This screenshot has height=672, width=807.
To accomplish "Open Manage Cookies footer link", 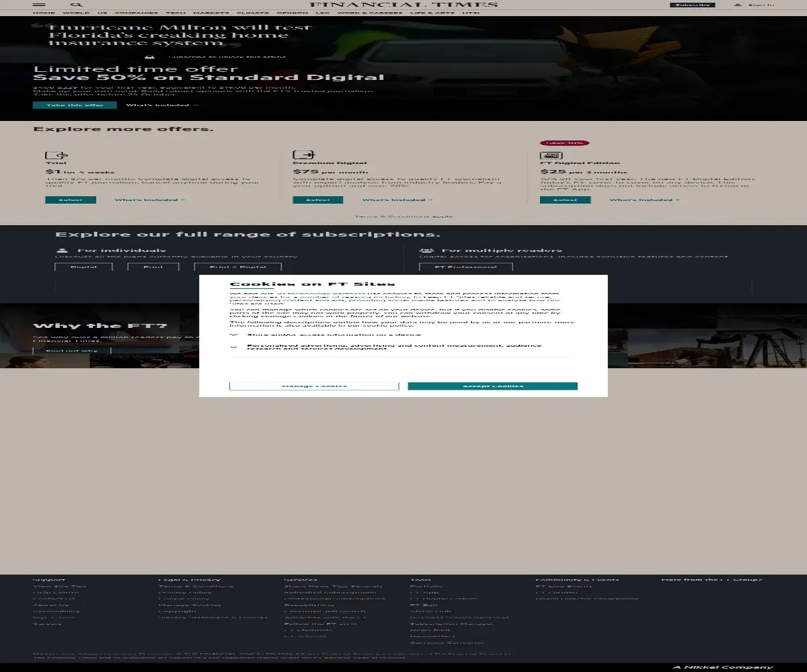I will [x=189, y=605].
